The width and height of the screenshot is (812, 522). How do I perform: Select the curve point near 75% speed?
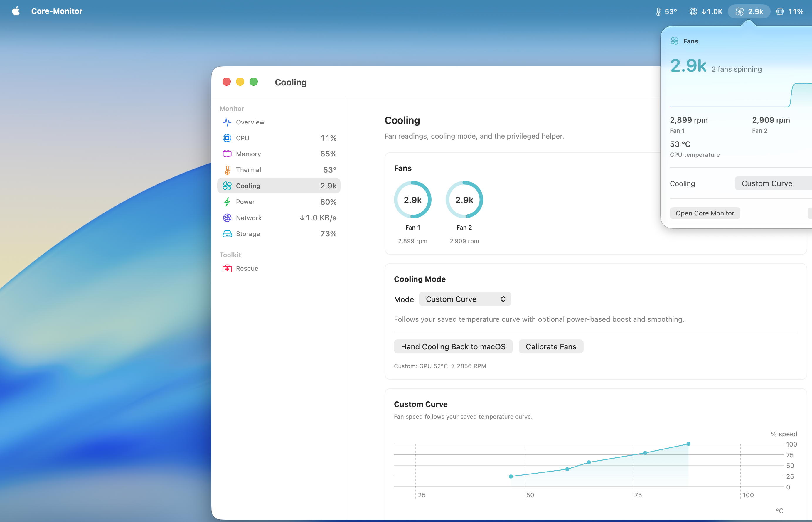click(x=645, y=453)
